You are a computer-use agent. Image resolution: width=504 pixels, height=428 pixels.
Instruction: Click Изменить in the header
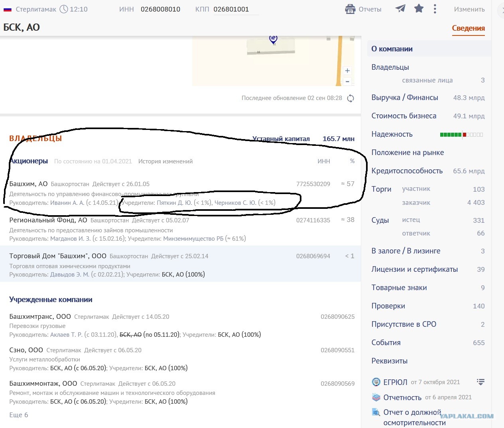coord(469,9)
